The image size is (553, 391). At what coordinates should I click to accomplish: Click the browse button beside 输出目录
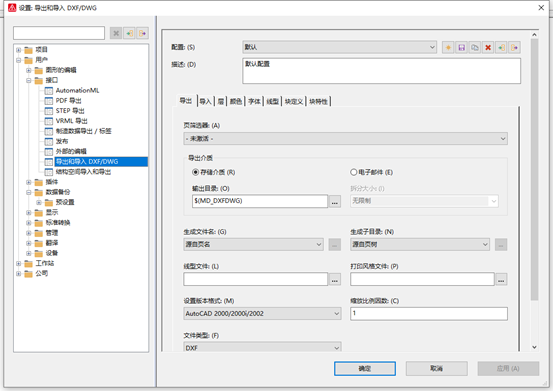click(x=335, y=202)
